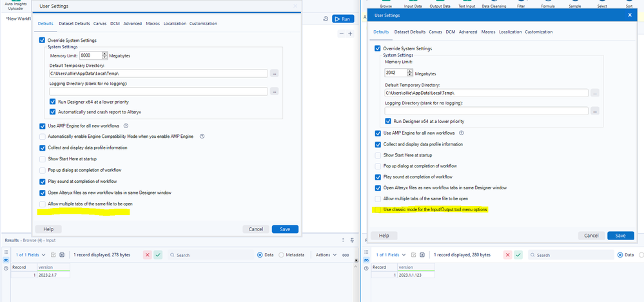This screenshot has width=644, height=302.
Task: Enable Pop up dialog at completion, left dialog
Action: (x=43, y=170)
